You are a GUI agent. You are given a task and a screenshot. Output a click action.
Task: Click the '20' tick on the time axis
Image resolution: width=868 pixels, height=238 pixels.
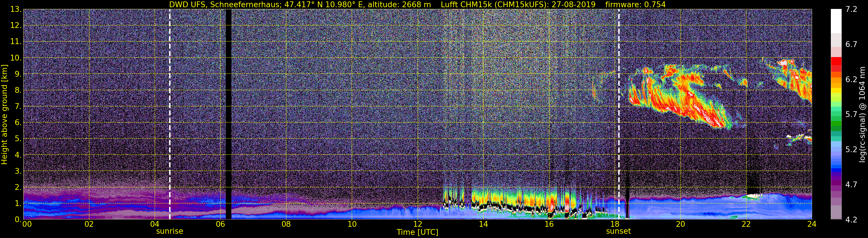click(x=680, y=224)
